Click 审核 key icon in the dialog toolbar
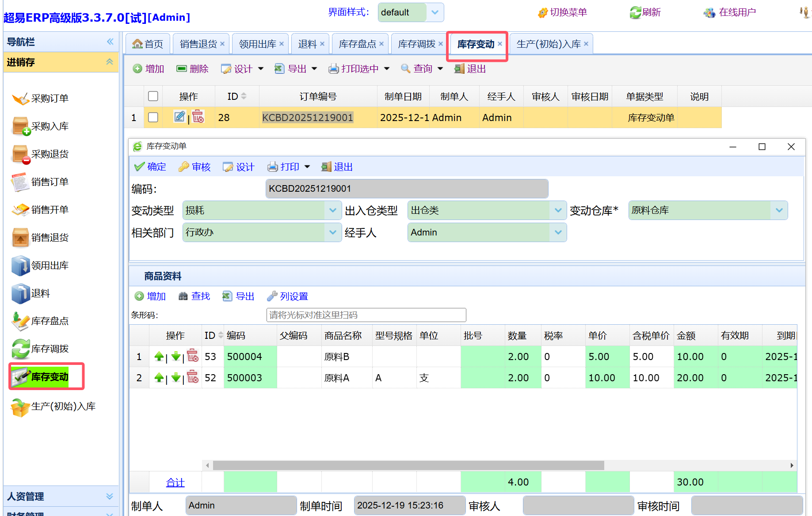 click(194, 167)
